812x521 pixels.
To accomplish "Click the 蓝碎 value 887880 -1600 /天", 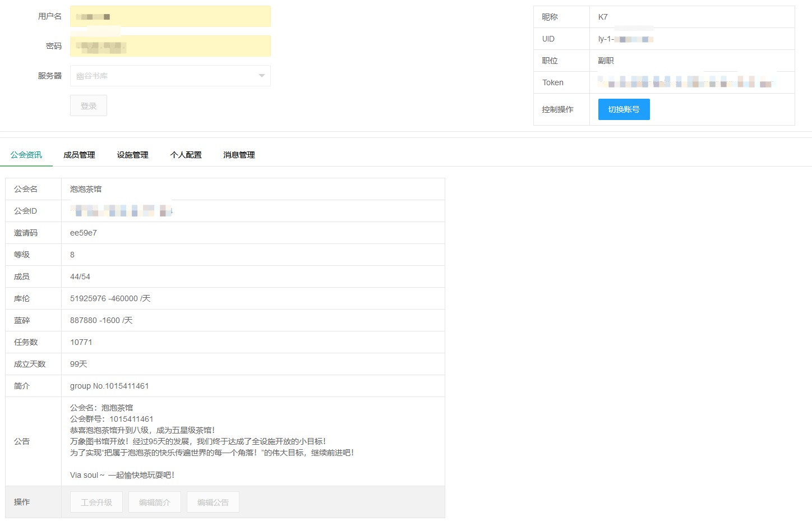I will 101,320.
